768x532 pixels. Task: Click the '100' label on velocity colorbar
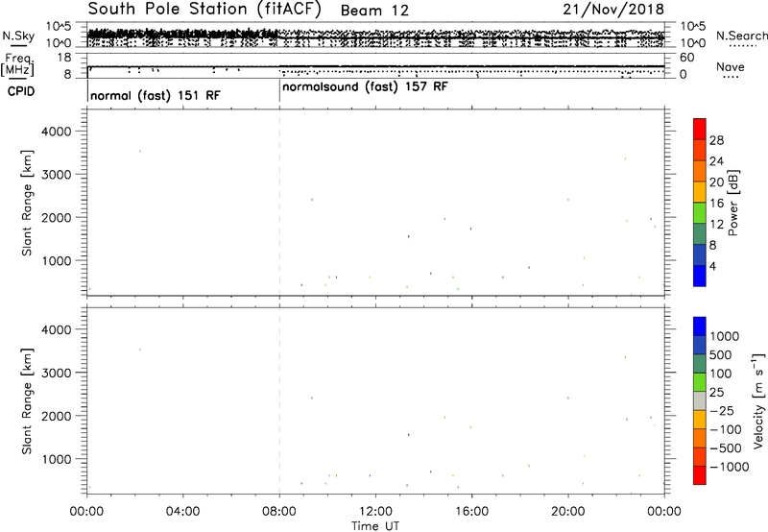click(x=721, y=374)
